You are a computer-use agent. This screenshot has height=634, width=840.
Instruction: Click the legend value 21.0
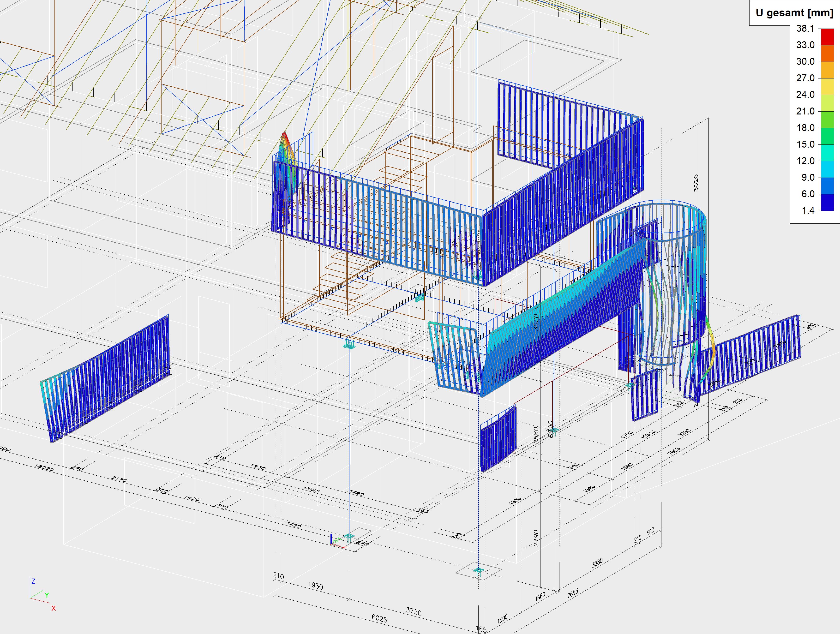(805, 111)
